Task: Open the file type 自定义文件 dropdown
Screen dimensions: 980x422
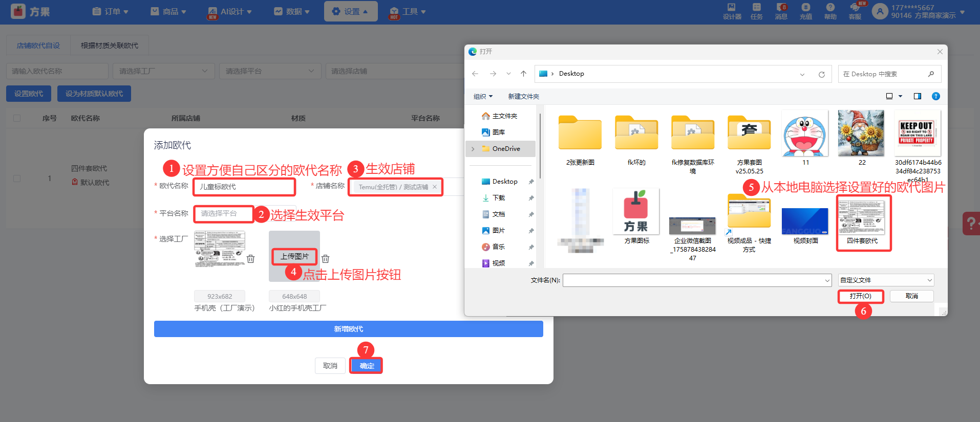Action: (x=886, y=280)
